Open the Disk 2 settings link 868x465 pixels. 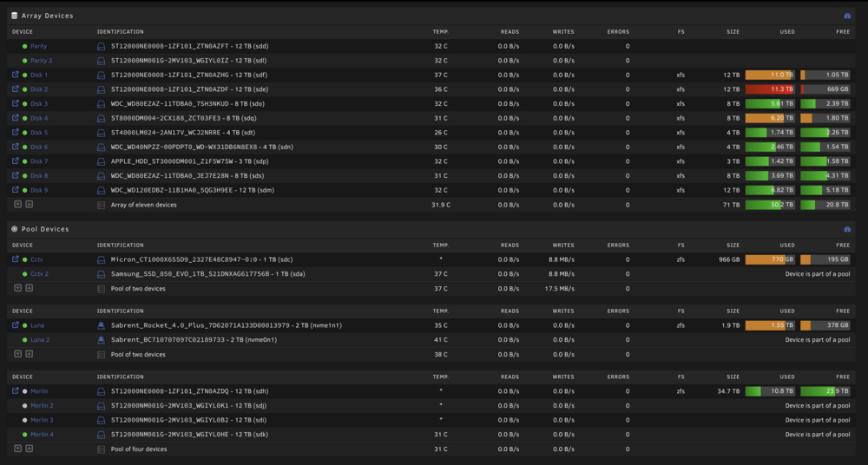pos(39,89)
